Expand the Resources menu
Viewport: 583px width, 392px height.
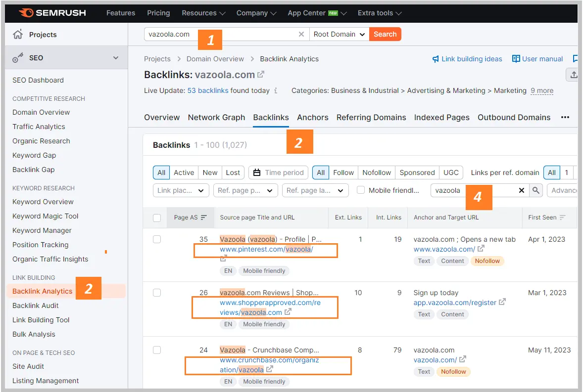pyautogui.click(x=203, y=13)
